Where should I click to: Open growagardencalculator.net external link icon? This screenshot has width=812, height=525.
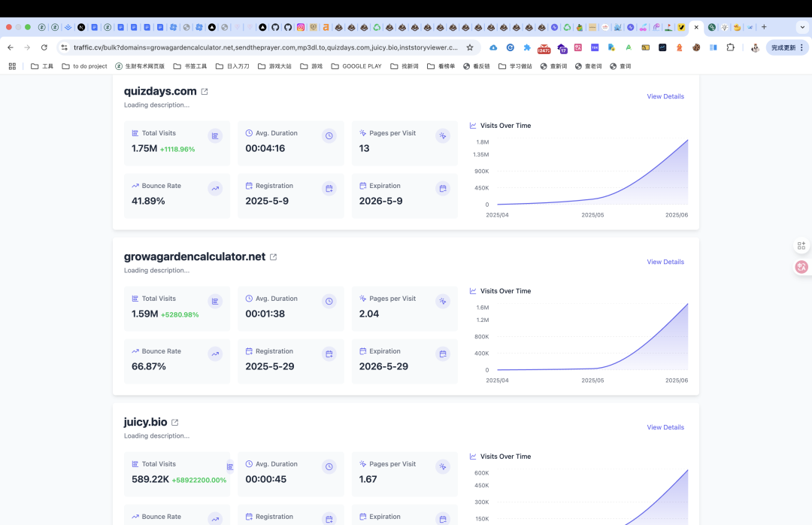(x=274, y=257)
